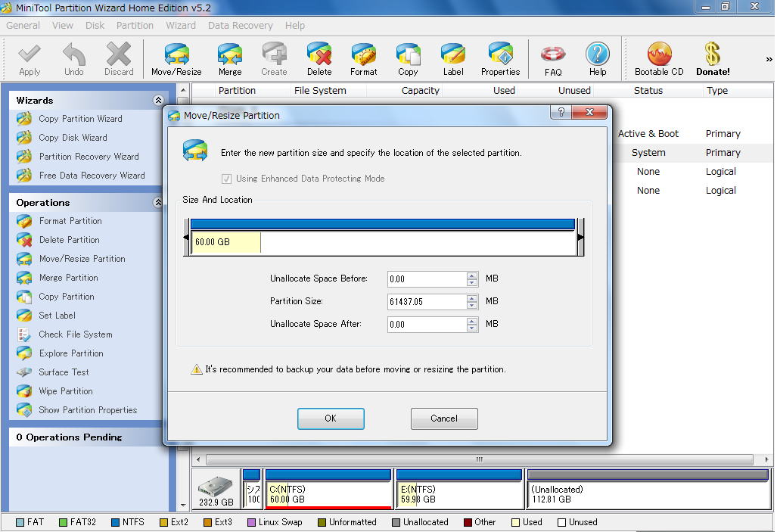Screen dimensions: 777x532
Task: Open the Partition menu
Action: (135, 25)
